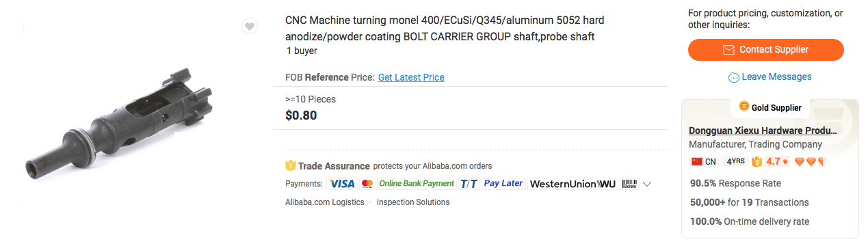Click the supplier diamond level icons
Image resolution: width=868 pixels, height=246 pixels.
[x=811, y=162]
